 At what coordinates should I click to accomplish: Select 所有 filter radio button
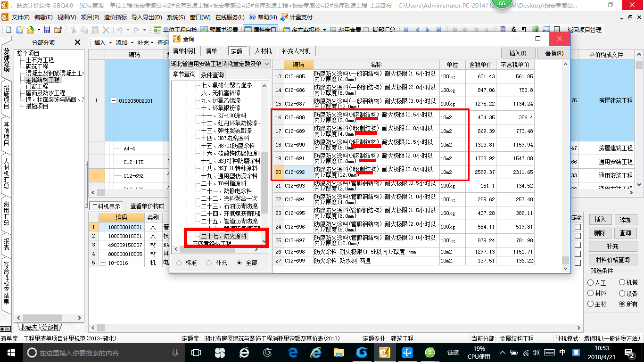click(622, 304)
